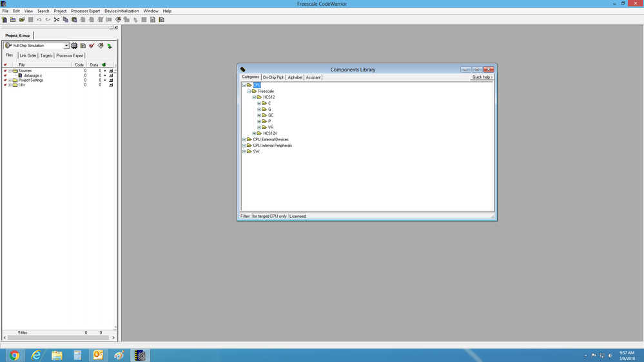Expand the Libs folder

pos(10,85)
